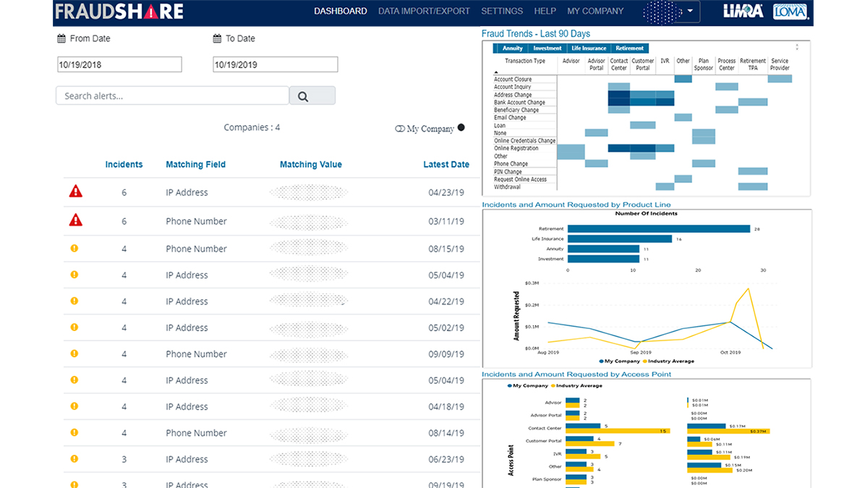Click the magnifier search button
The image size is (868, 488).
click(312, 95)
